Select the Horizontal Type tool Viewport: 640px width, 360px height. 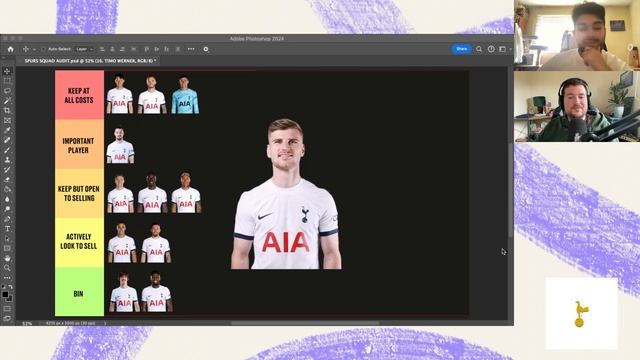(7, 229)
